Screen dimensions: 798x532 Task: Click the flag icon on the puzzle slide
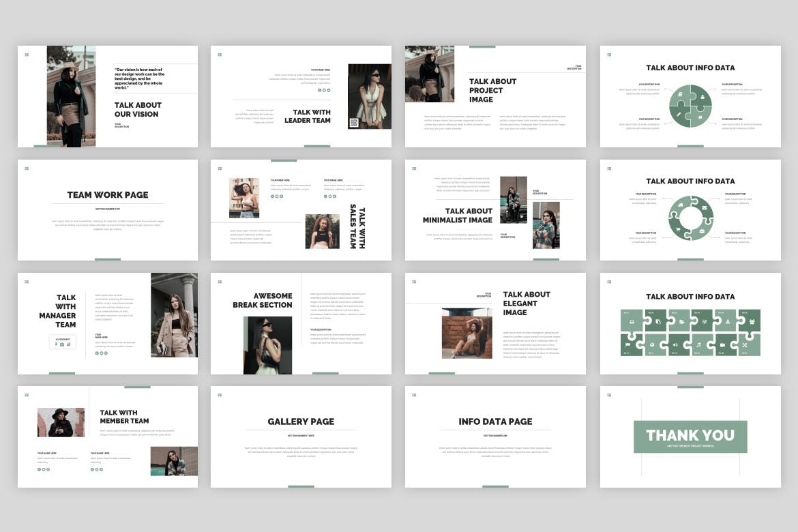(628, 344)
